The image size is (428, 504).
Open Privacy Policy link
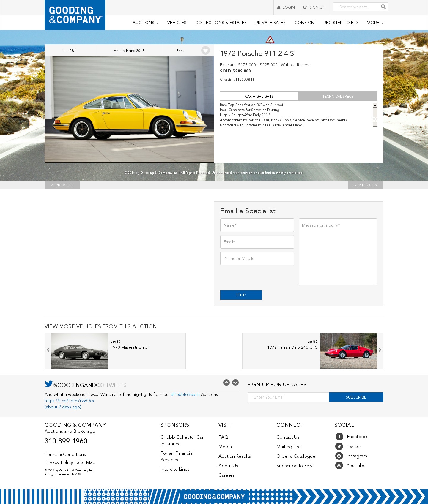tap(59, 462)
